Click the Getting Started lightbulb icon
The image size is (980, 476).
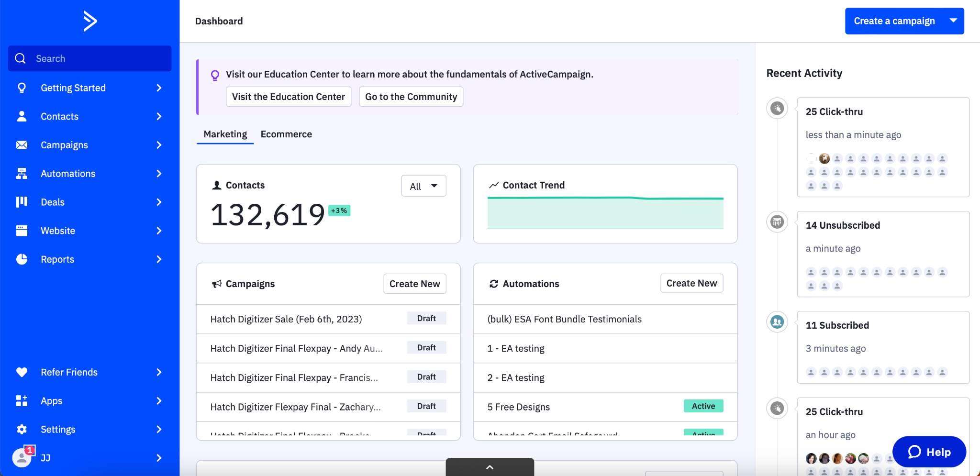point(22,88)
